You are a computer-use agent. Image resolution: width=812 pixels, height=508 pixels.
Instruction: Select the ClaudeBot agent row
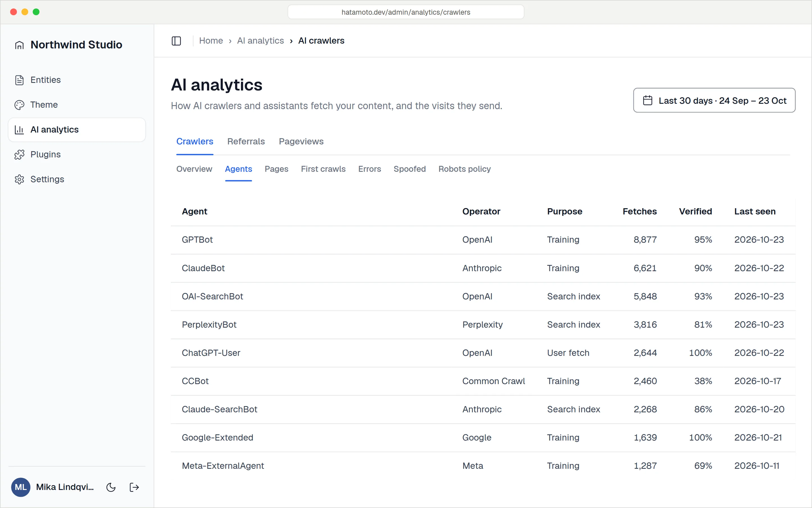(x=483, y=268)
